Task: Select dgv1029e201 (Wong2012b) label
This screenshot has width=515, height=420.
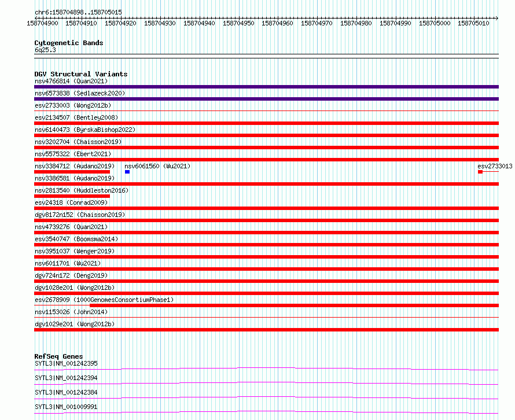Action: [x=75, y=324]
